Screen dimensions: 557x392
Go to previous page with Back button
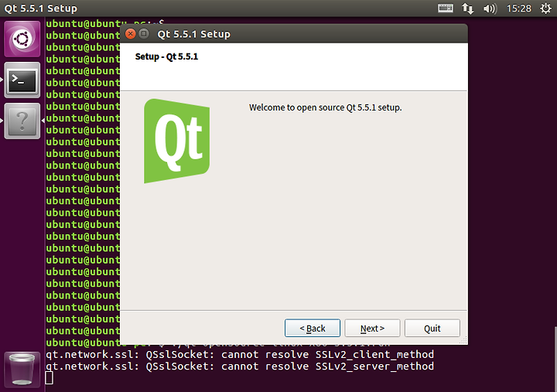(313, 328)
